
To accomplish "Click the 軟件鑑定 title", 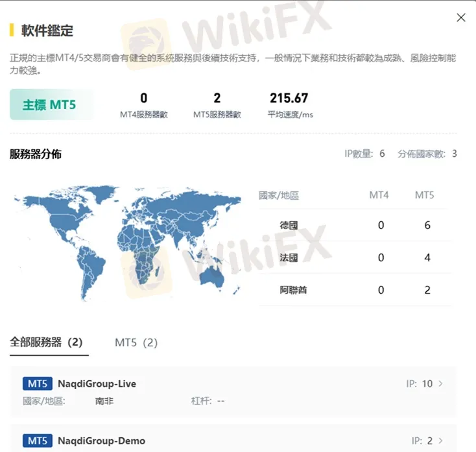I will (47, 30).
